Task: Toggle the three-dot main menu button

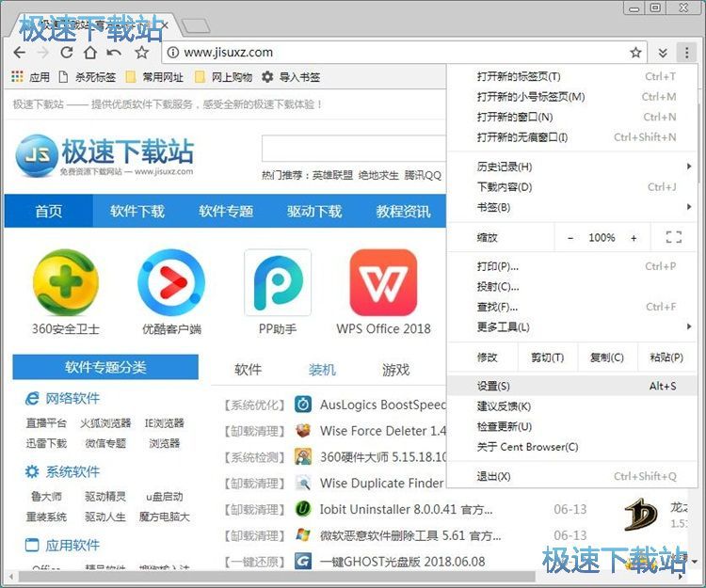Action: pos(686,53)
